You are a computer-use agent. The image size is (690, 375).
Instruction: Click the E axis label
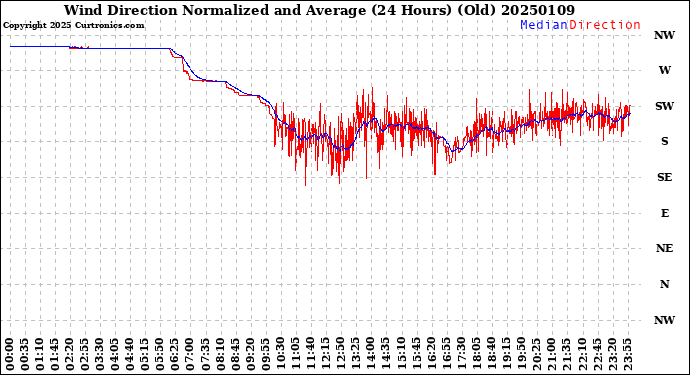point(664,213)
